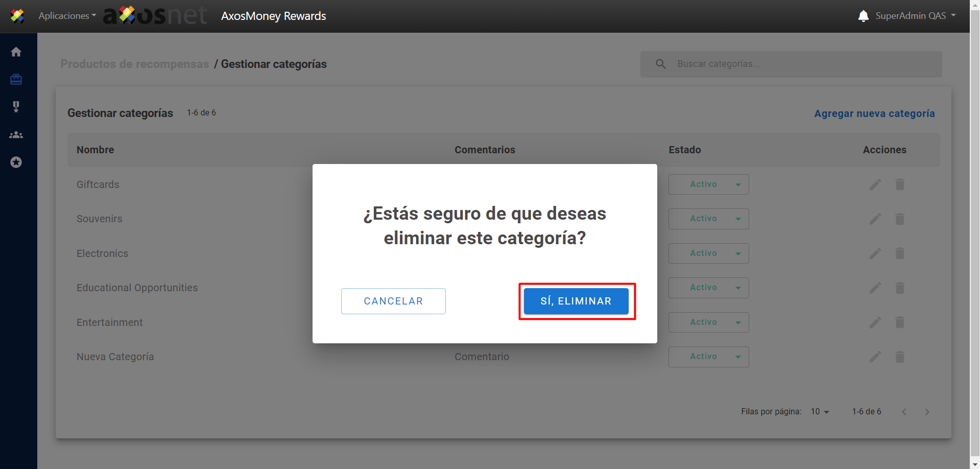The width and height of the screenshot is (980, 469).
Task: Click the star circle sidebar icon
Action: point(16,162)
